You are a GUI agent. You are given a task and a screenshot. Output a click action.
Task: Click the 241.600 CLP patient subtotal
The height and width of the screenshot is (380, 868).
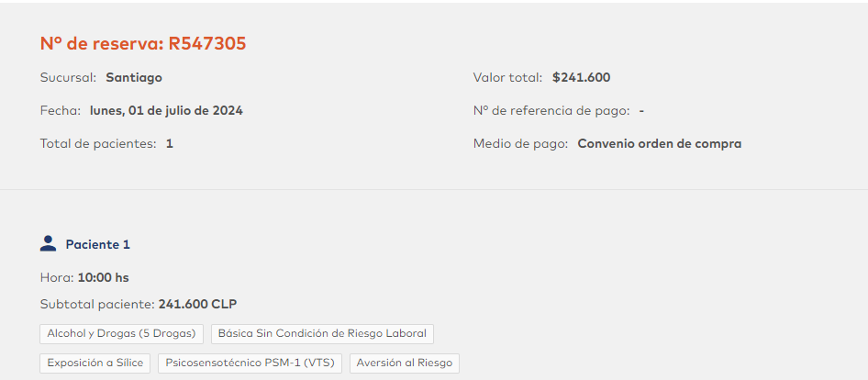pyautogui.click(x=197, y=304)
